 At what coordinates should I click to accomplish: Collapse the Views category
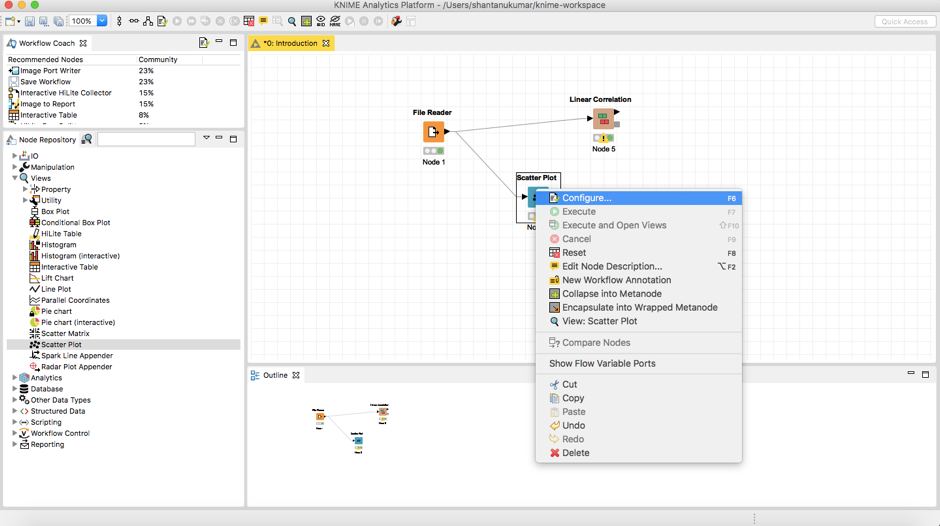point(15,178)
